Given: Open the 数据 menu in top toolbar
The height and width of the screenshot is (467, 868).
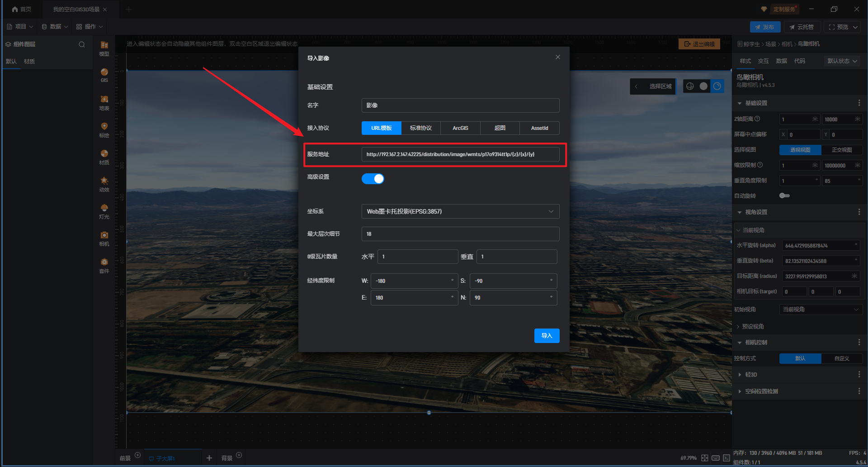Looking at the screenshot, I should (55, 27).
